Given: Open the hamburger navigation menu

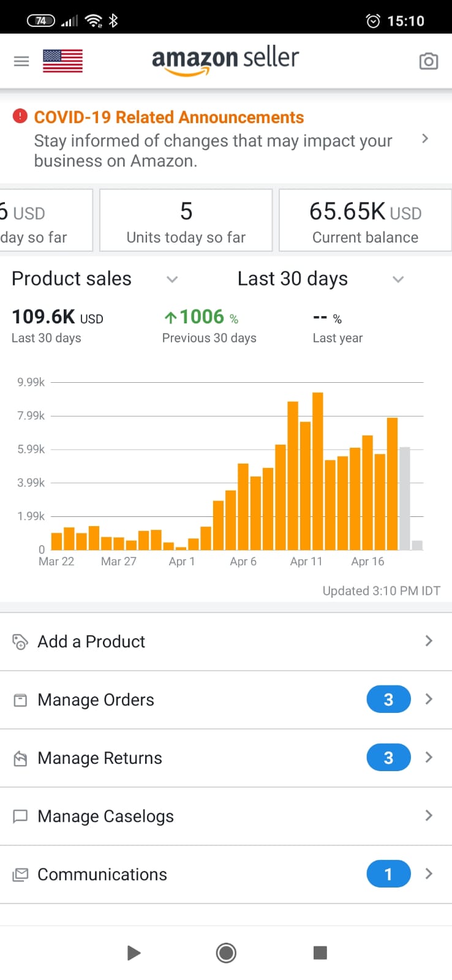Looking at the screenshot, I should tap(21, 61).
